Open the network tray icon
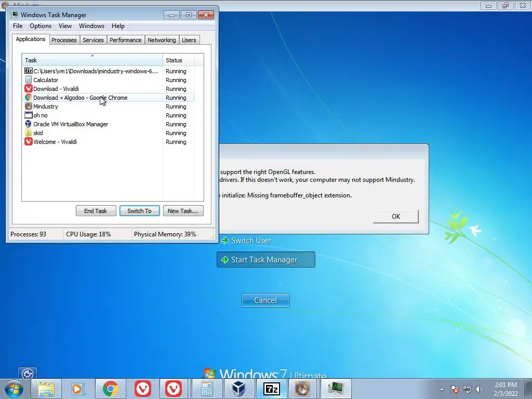This screenshot has height=399, width=532. 467,390
